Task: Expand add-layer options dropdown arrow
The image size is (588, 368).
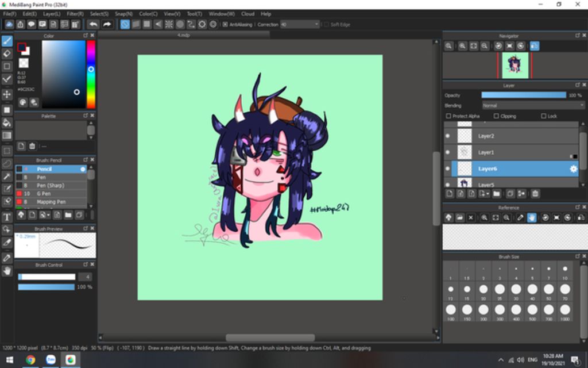Action: pyautogui.click(x=488, y=194)
